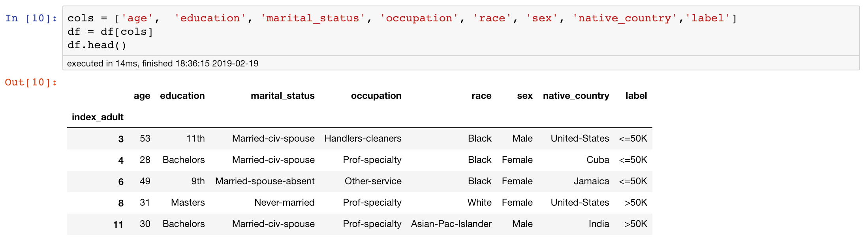Click the cols list code line
This screenshot has height=246, width=868.
[x=402, y=18]
